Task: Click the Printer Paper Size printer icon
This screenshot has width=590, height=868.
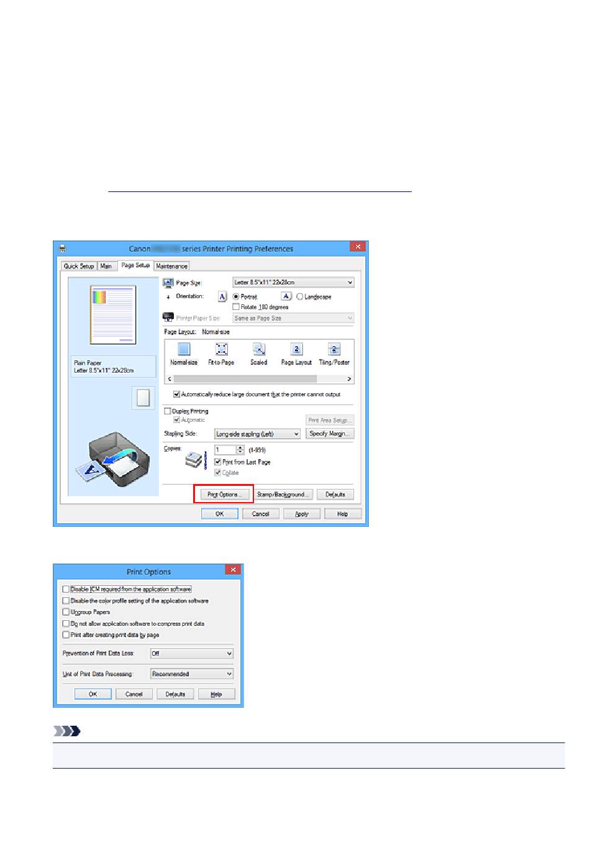Action: pyautogui.click(x=168, y=318)
